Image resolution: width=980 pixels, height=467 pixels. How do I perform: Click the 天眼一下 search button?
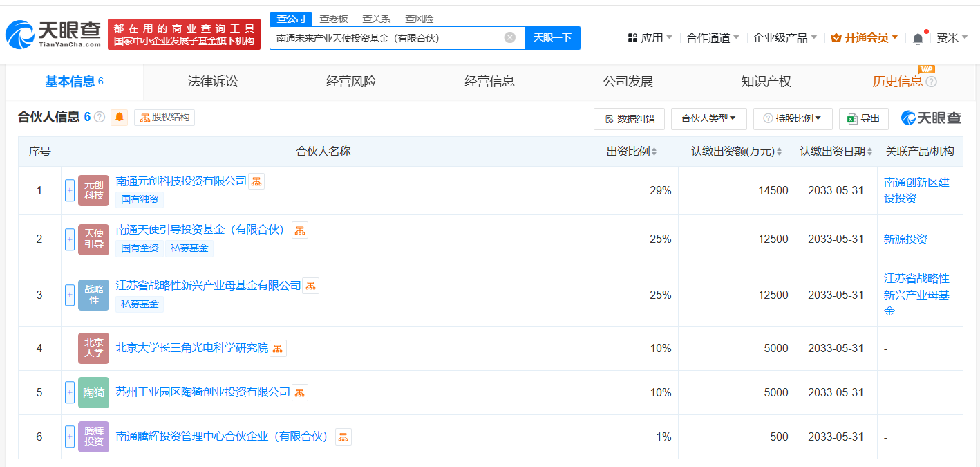pos(552,38)
